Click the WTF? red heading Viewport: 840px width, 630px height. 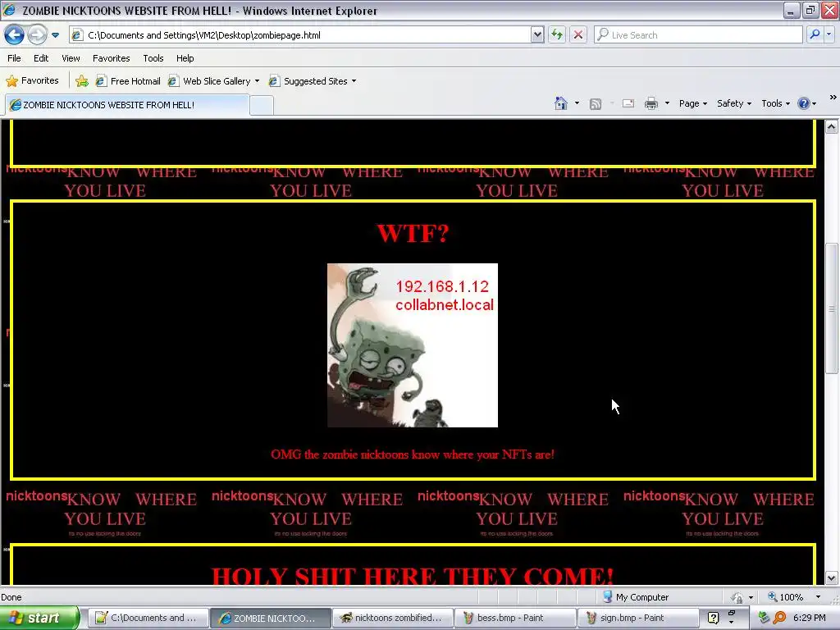pos(413,234)
